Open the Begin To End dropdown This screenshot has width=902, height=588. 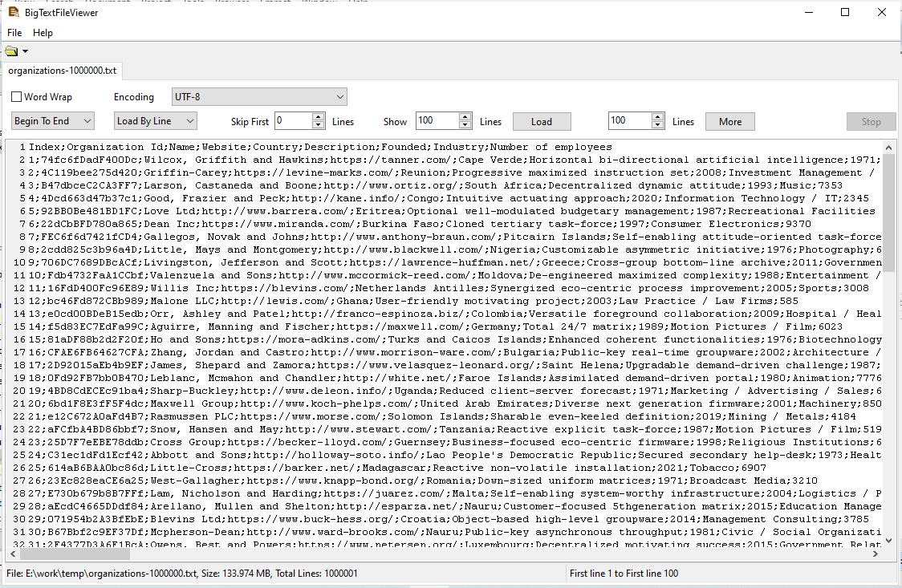coord(53,121)
